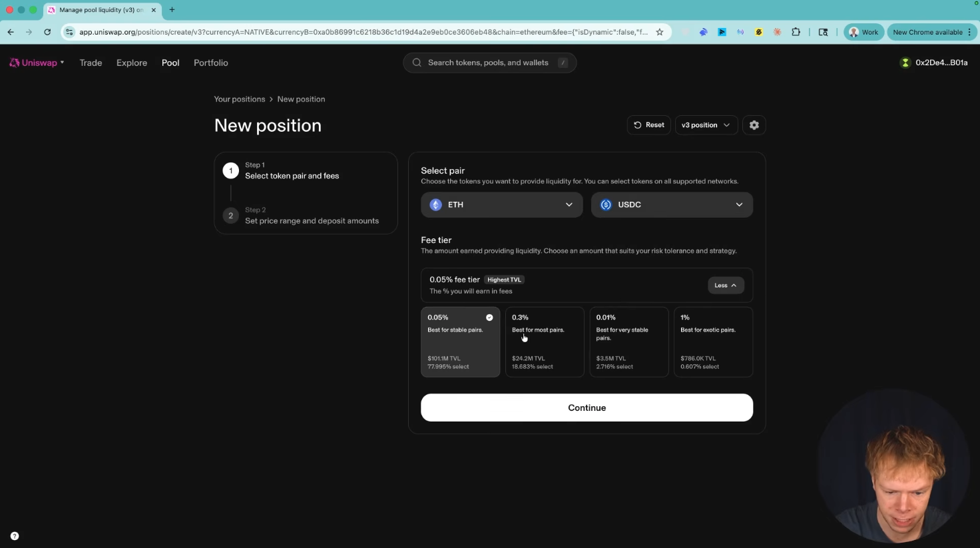980x548 pixels.
Task: Click the magnifier icon in search bar
Action: [x=417, y=63]
